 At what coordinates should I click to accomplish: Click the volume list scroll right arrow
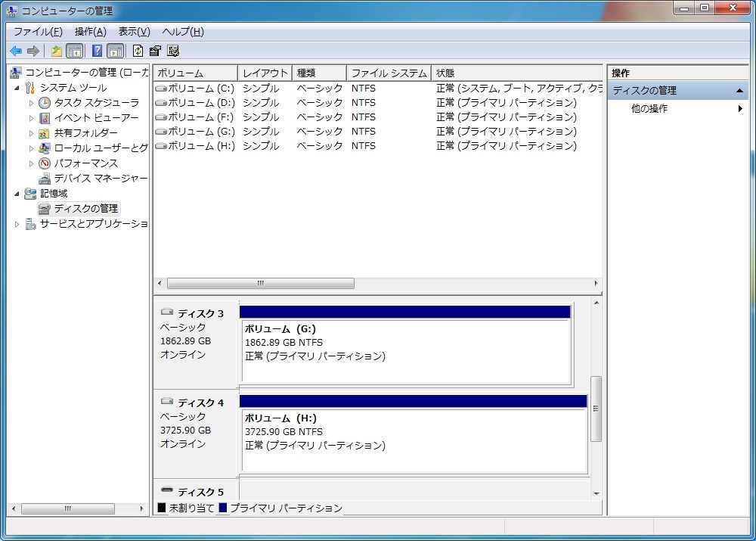pos(596,283)
